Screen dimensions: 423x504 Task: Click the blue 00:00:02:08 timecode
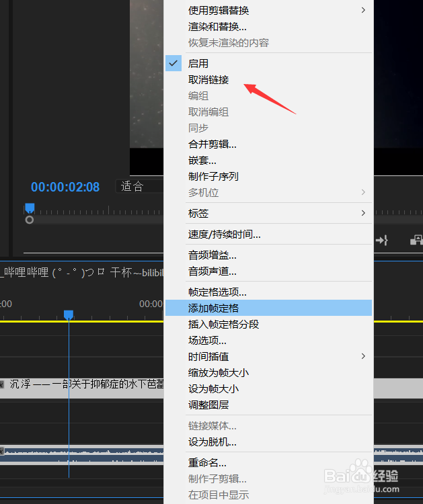65,187
